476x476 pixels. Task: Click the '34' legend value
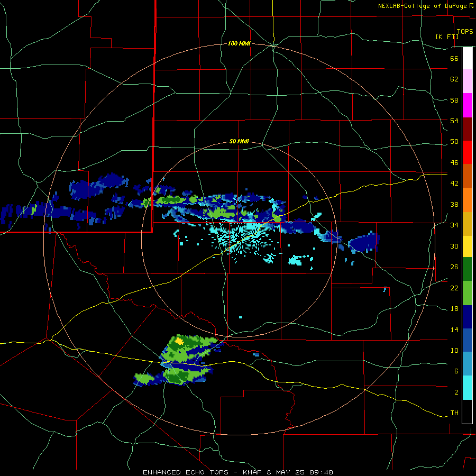pos(454,225)
